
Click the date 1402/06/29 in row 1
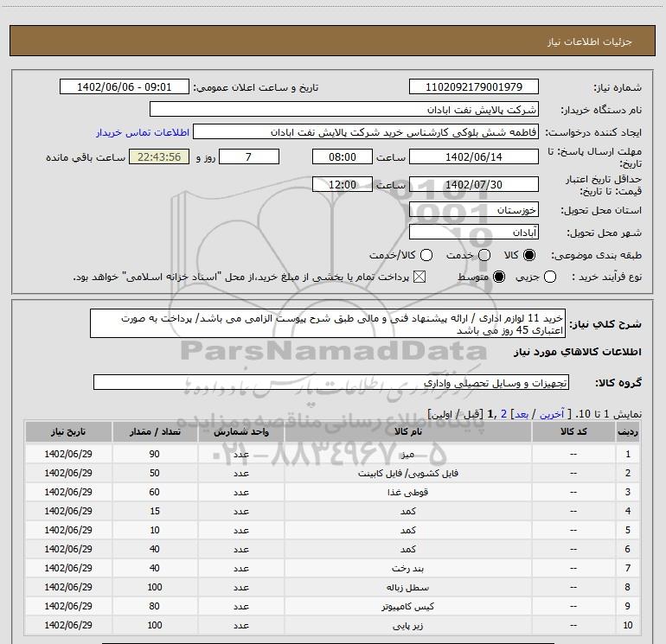68,454
